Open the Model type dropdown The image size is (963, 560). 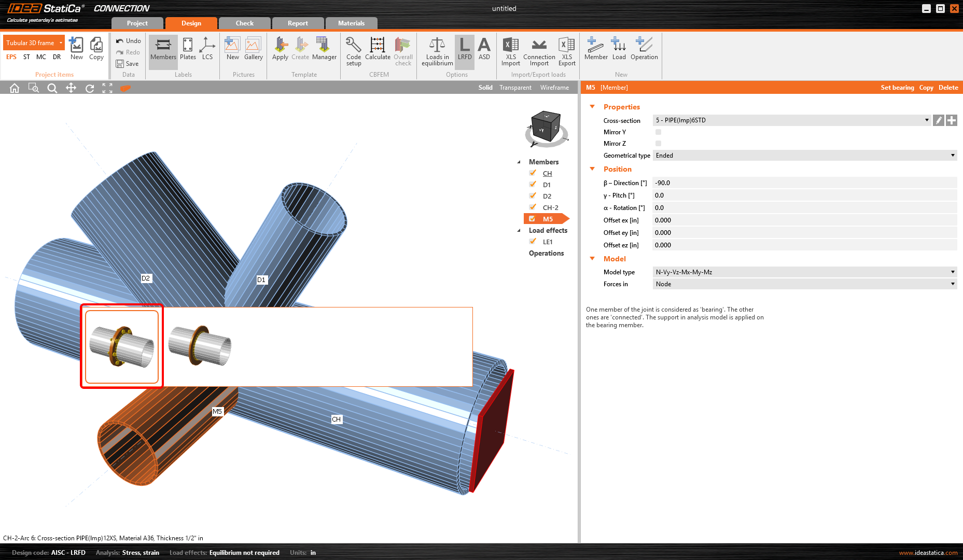(804, 272)
